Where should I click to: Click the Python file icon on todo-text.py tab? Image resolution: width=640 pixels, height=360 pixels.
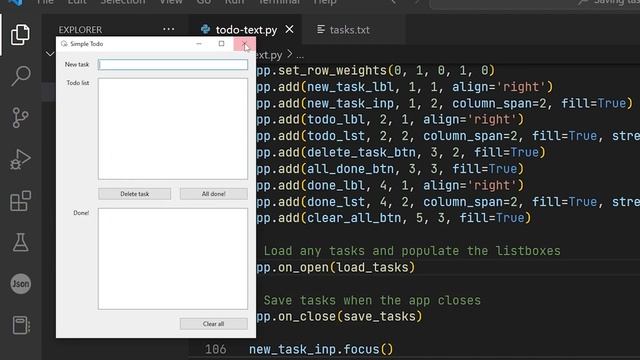pyautogui.click(x=205, y=29)
